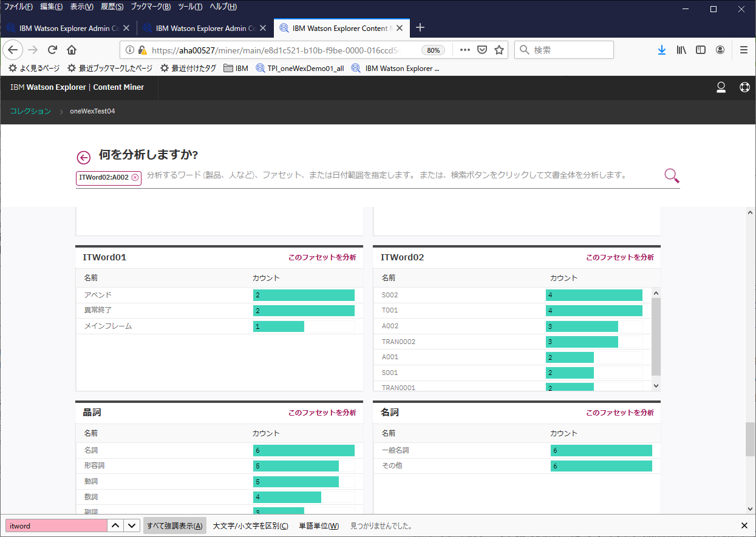Click the back arrow beside 何を分析しますか?
This screenshot has height=537, width=756.
point(84,157)
